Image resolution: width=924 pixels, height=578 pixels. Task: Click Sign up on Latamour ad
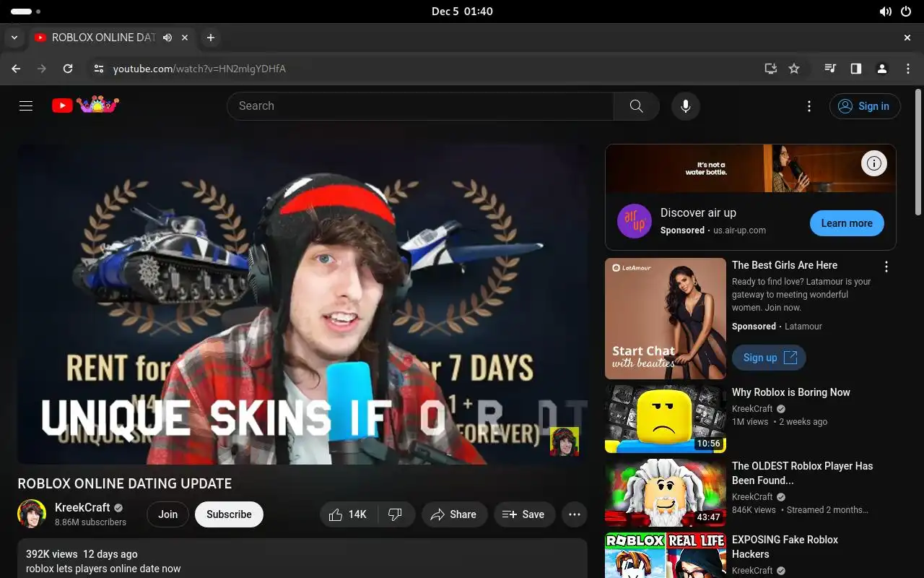point(769,358)
